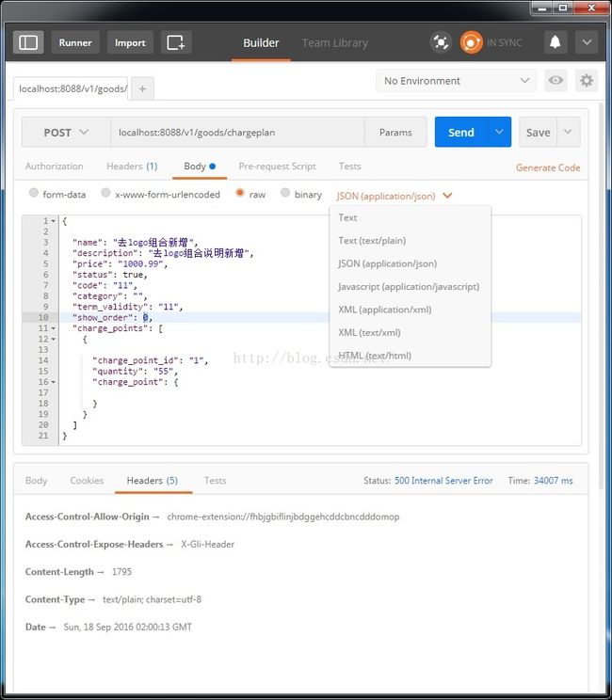Image resolution: width=612 pixels, height=700 pixels.
Task: Select the localhost:8088/v1/goods/ request tab
Action: tap(71, 88)
